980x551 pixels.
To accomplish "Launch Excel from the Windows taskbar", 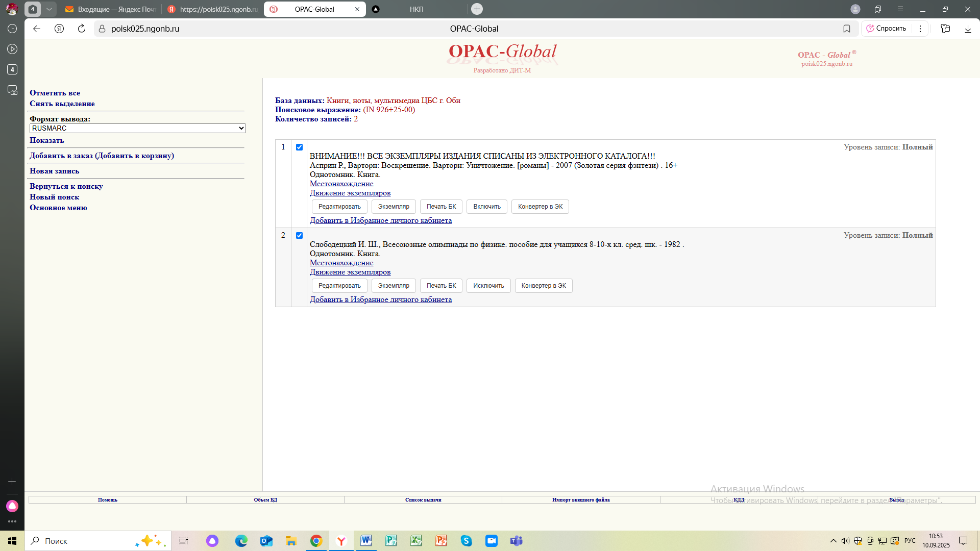I will pos(416,541).
